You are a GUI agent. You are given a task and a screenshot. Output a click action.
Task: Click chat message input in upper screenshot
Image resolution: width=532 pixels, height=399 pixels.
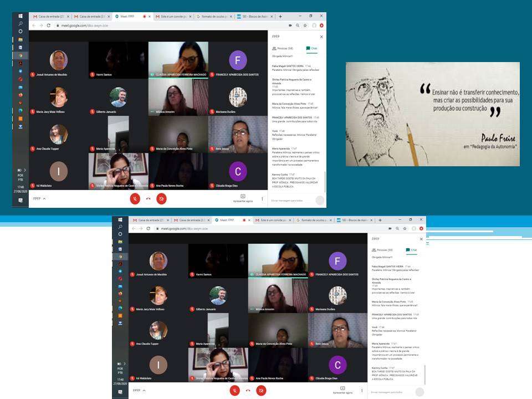pos(293,201)
